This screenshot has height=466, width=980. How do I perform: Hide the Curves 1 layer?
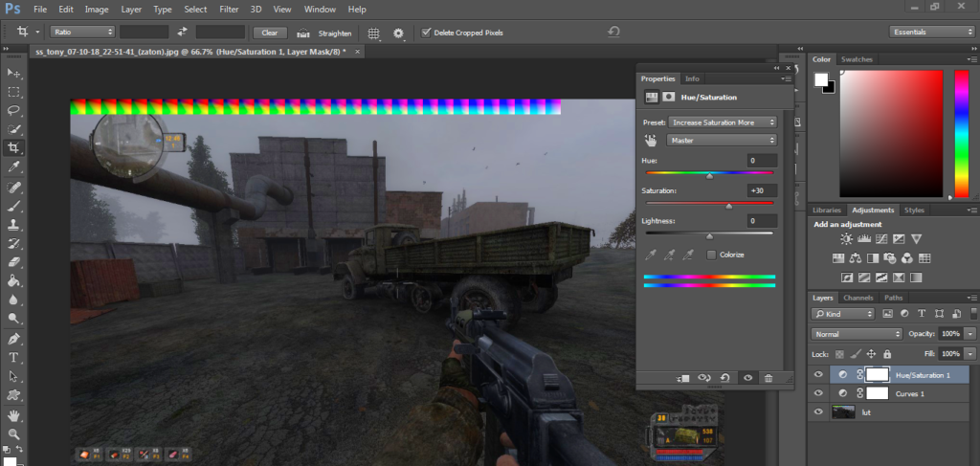[817, 393]
